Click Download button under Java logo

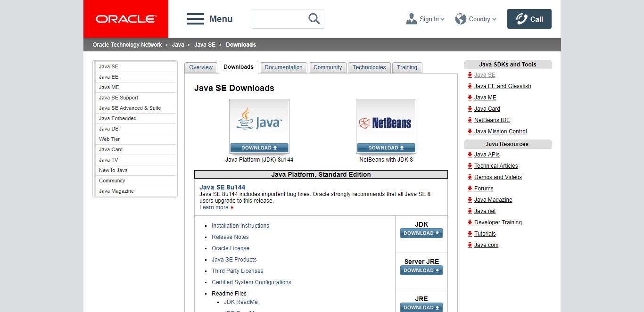259,148
